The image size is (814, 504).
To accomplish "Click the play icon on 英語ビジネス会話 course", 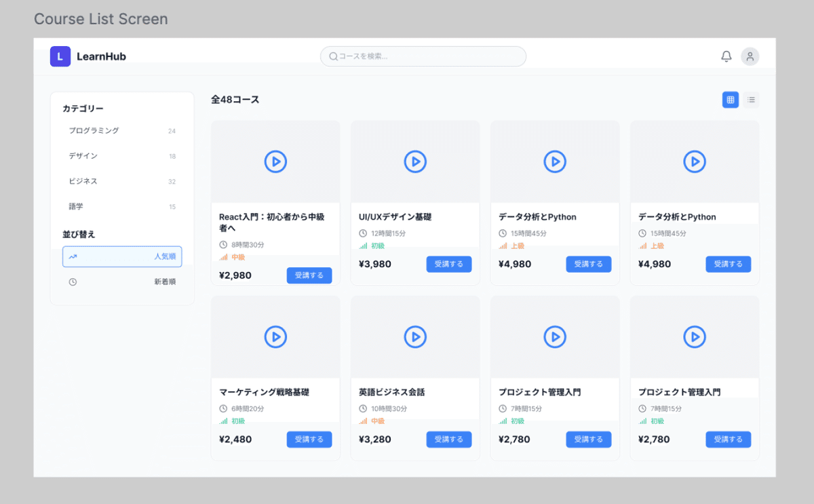I will (415, 336).
